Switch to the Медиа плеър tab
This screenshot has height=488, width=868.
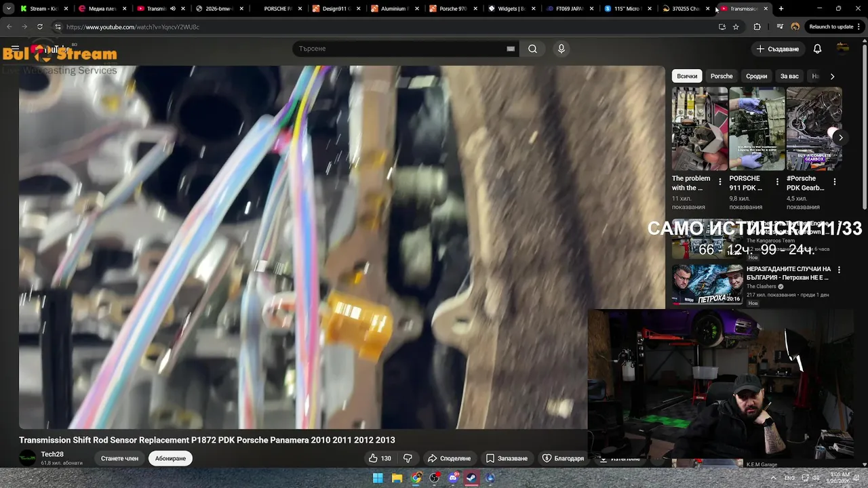click(x=101, y=9)
